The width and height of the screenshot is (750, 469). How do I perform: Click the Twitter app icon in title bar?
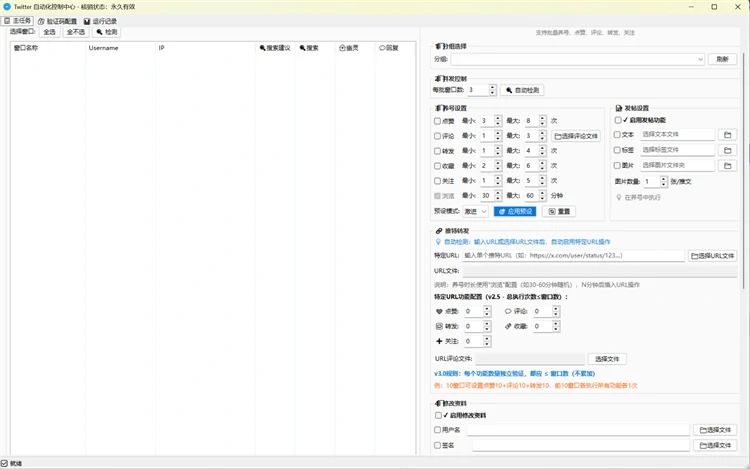point(7,7)
